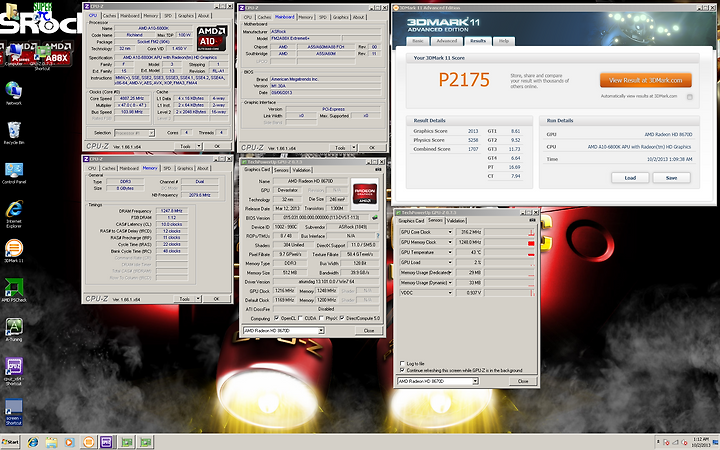This screenshot has width=720, height=450.
Task: Open the Start menu
Action: click(10, 442)
